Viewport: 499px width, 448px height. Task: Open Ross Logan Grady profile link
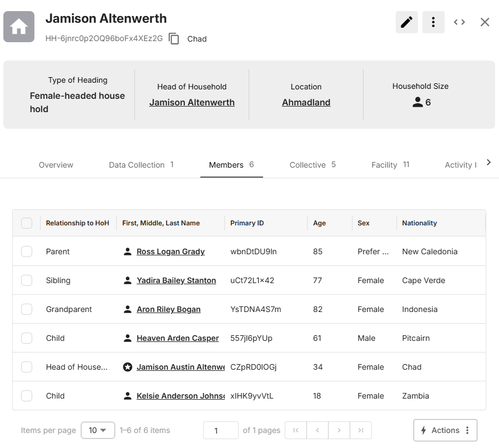tap(170, 251)
